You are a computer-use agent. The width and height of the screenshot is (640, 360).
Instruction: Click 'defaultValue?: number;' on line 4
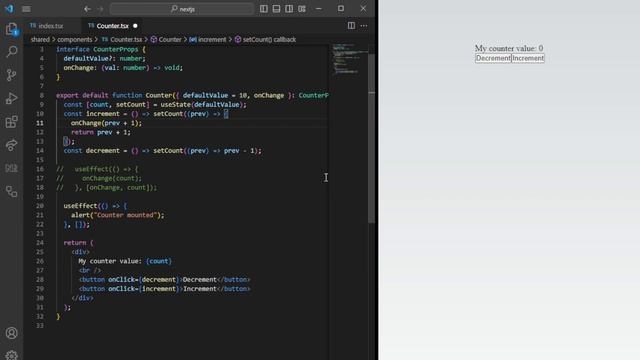click(x=104, y=58)
